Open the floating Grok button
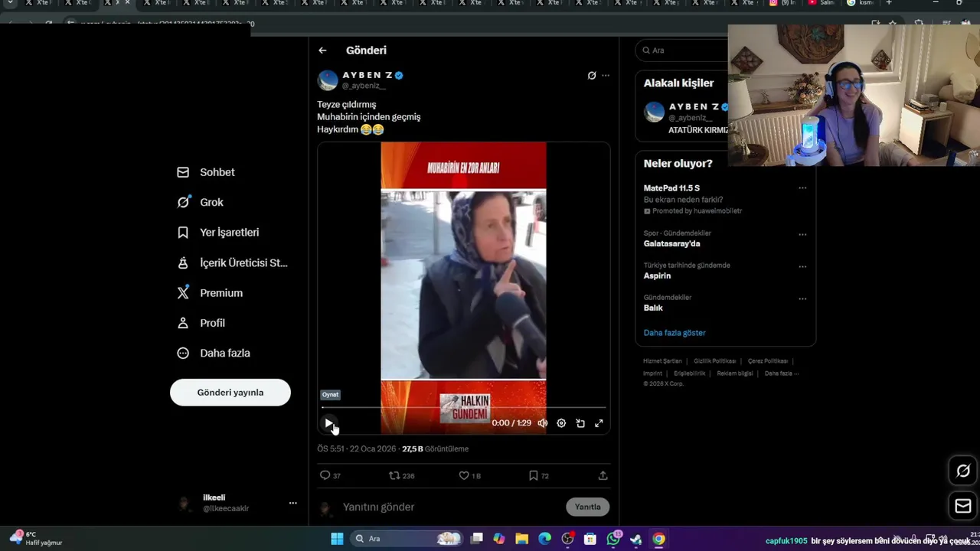The height and width of the screenshot is (551, 980). click(963, 471)
